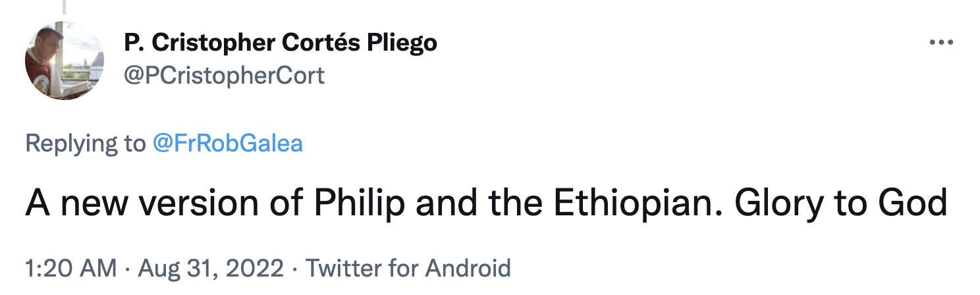Open P. Cristopher Cortés Pliego's profile name
Screen dimensions: 980x295
click(280, 43)
